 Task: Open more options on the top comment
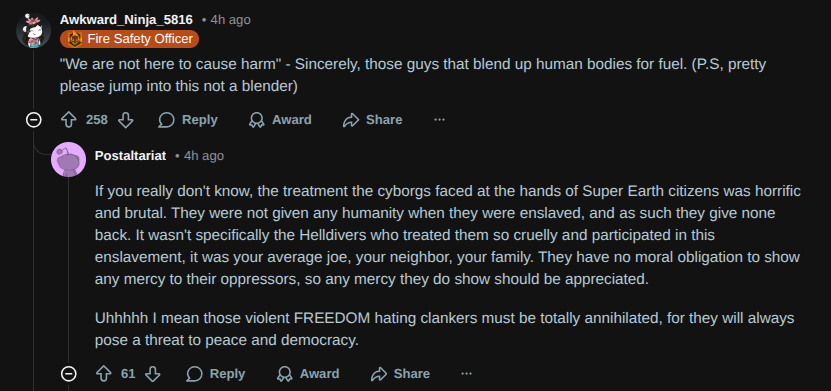click(x=439, y=120)
